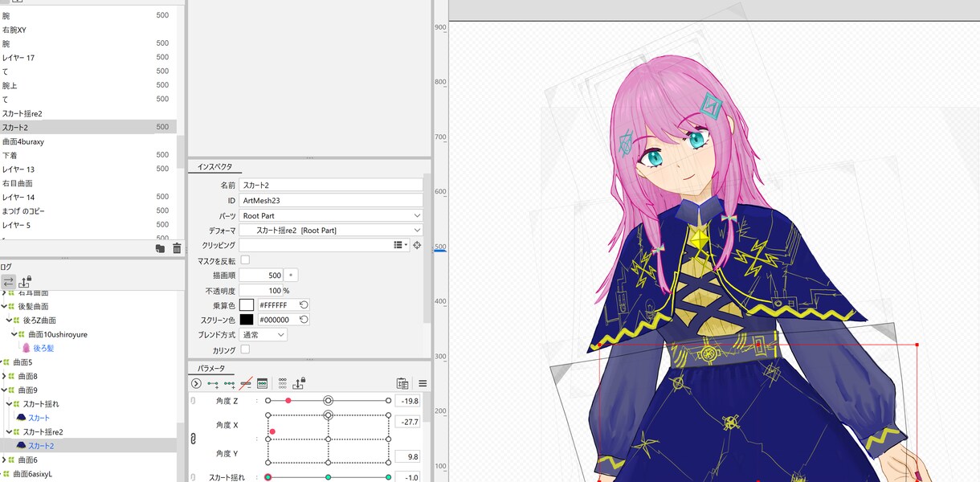980x482 pixels.
Task: Click the manual keyform edit icon
Action: [x=262, y=383]
